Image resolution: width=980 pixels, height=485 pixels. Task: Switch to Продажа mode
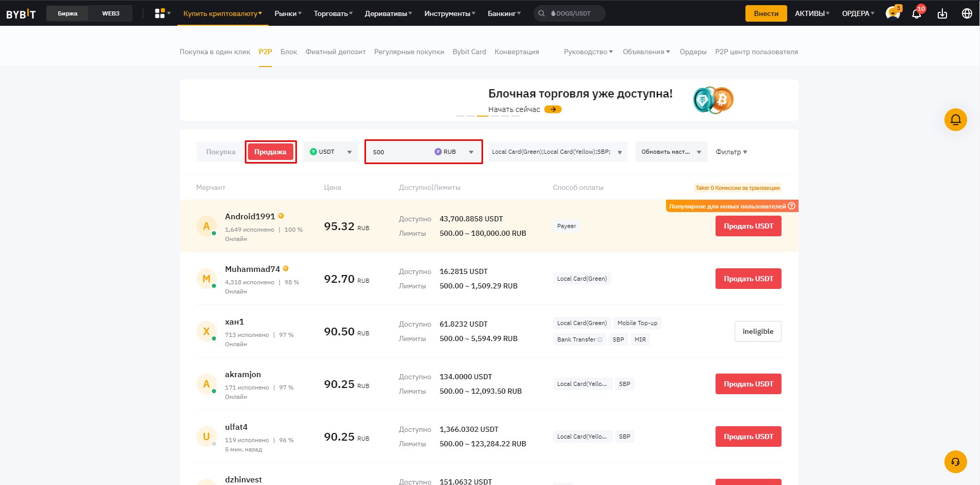(x=270, y=152)
